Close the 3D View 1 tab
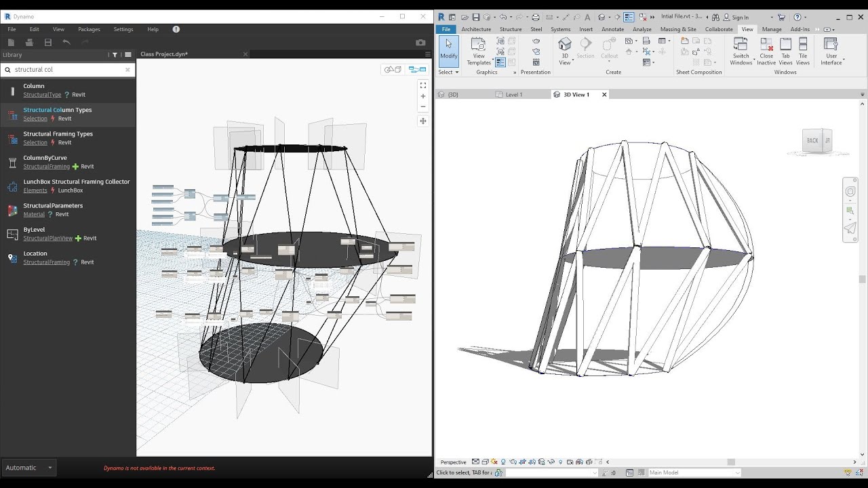 coord(604,94)
